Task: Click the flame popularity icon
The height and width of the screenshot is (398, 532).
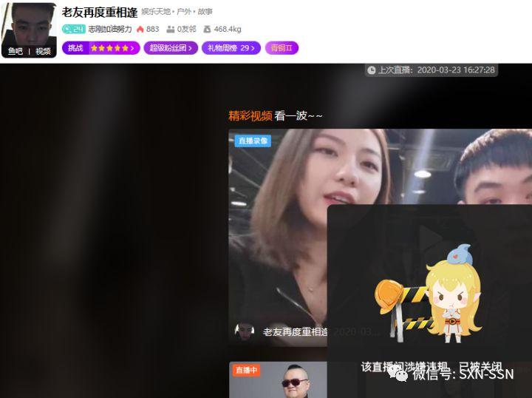Action: click(x=140, y=29)
